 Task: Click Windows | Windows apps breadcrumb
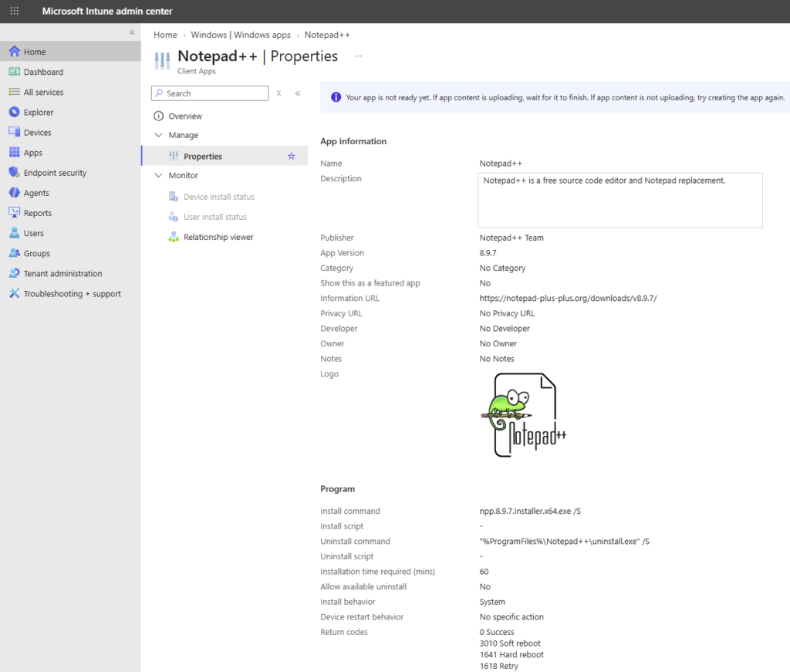click(x=241, y=35)
